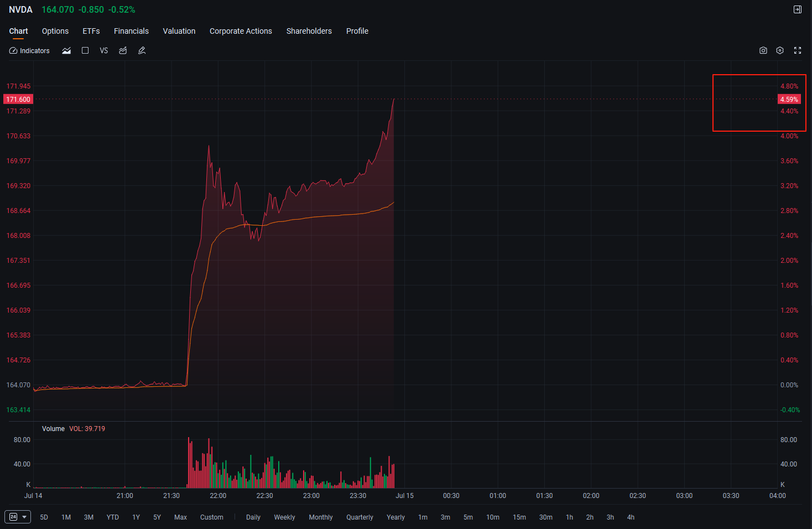The height and width of the screenshot is (529, 812).
Task: Switch to the Financials tab
Action: (x=131, y=31)
